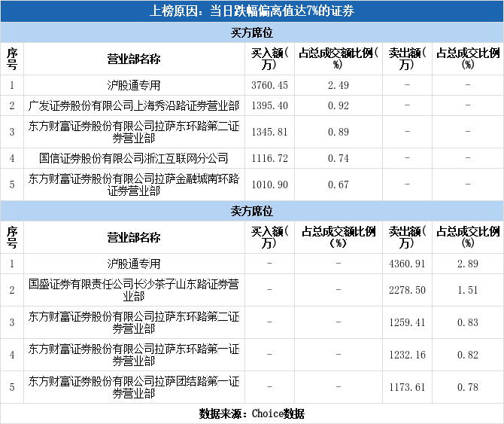The height and width of the screenshot is (424, 504).
Task: Click sell-side 卖出额(万) column header
Action: 407,237
